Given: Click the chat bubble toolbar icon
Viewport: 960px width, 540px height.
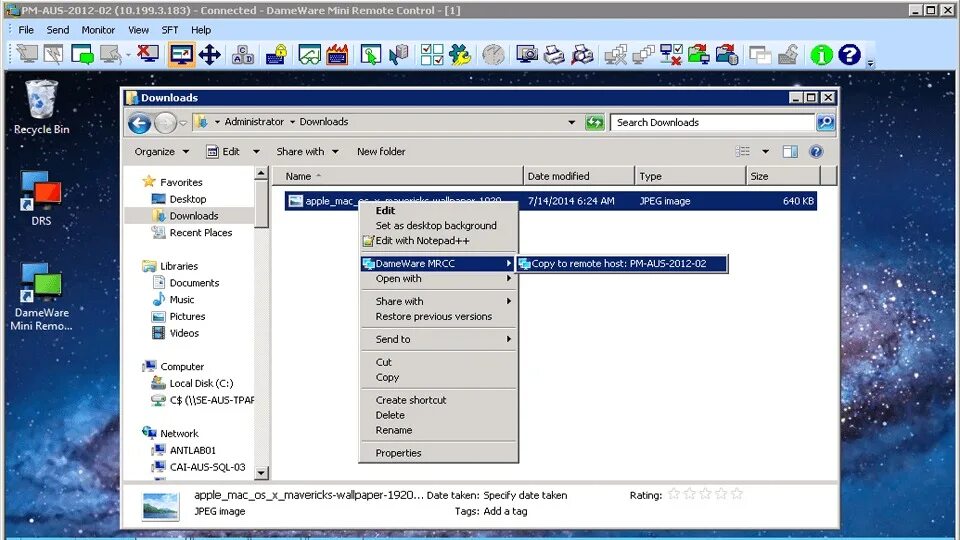Looking at the screenshot, I should pyautogui.click(x=82, y=55).
